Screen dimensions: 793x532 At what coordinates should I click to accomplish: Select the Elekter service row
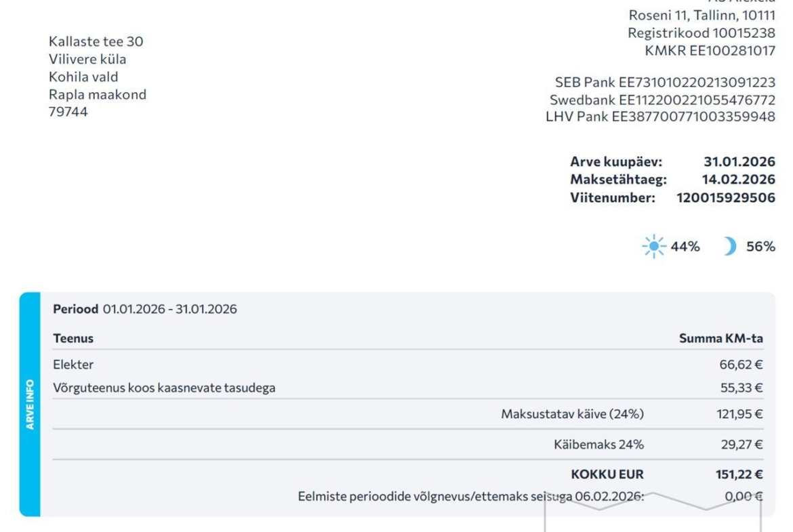73,365
